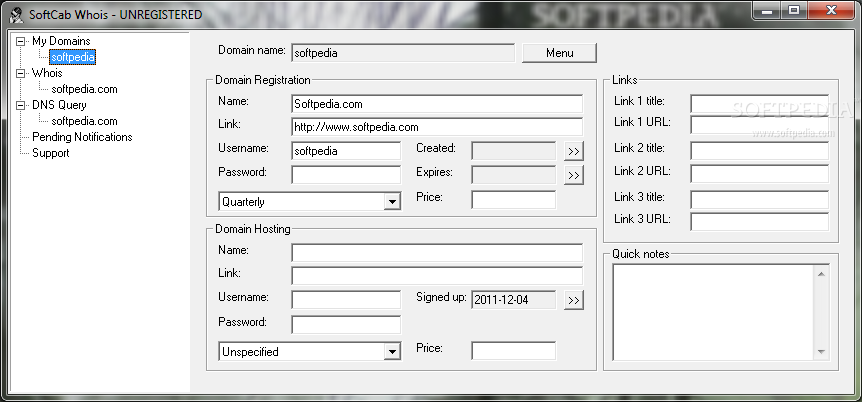Click Quick notes scrollbar down arrow
This screenshot has height=402, width=862.
tap(821, 352)
